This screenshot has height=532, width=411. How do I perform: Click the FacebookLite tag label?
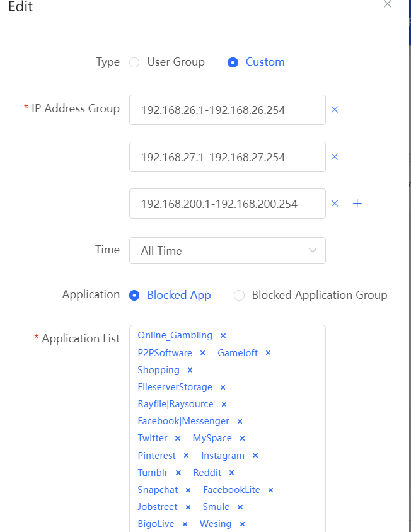point(231,490)
